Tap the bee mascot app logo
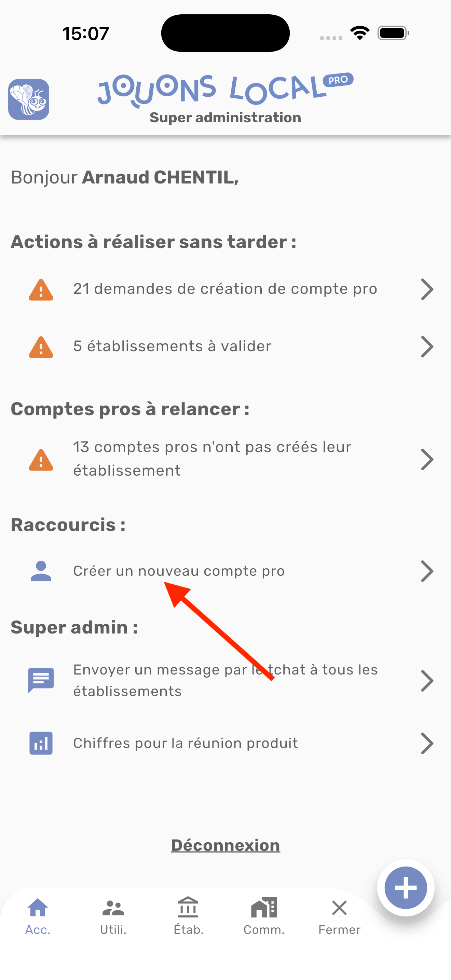This screenshot has width=451, height=980. click(29, 99)
